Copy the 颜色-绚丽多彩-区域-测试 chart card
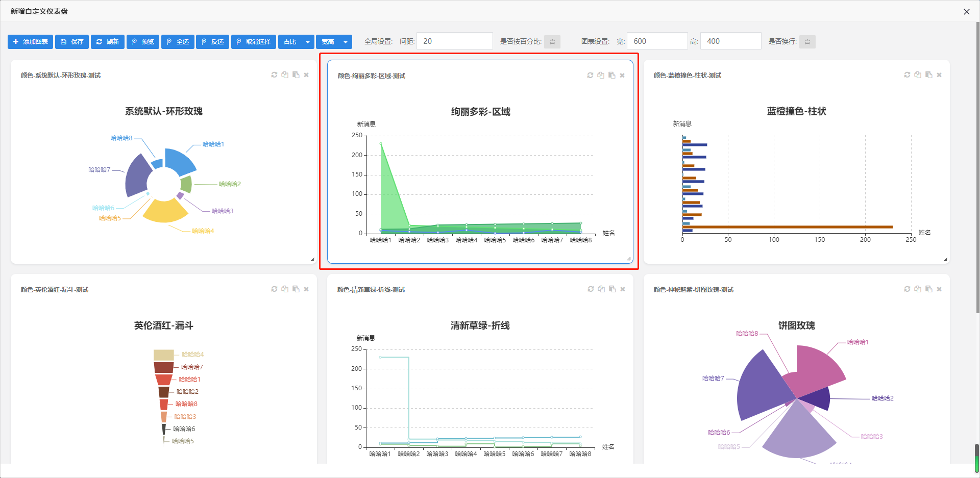Image resolution: width=980 pixels, height=478 pixels. tap(601, 76)
